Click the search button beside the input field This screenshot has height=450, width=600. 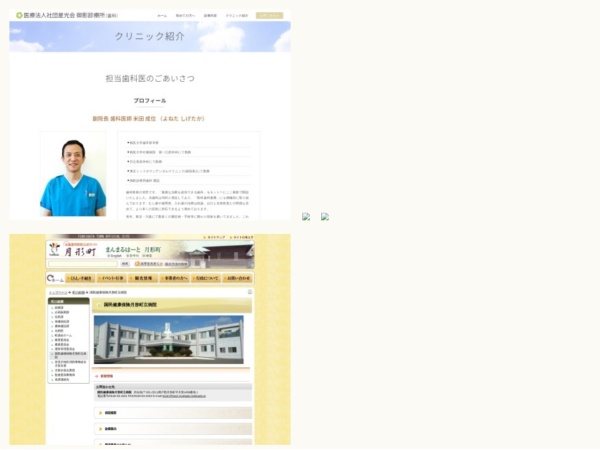click(125, 264)
